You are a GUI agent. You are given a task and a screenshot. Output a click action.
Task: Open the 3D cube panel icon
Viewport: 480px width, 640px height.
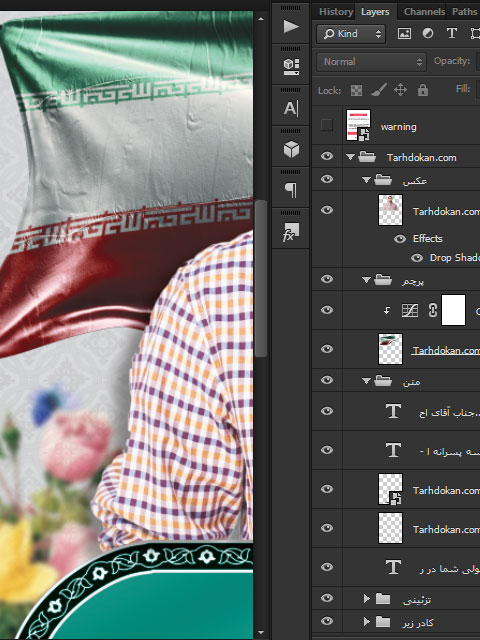(291, 149)
